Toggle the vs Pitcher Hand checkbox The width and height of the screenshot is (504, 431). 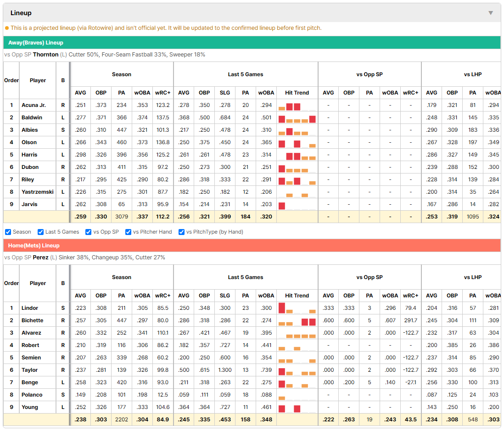pos(128,232)
